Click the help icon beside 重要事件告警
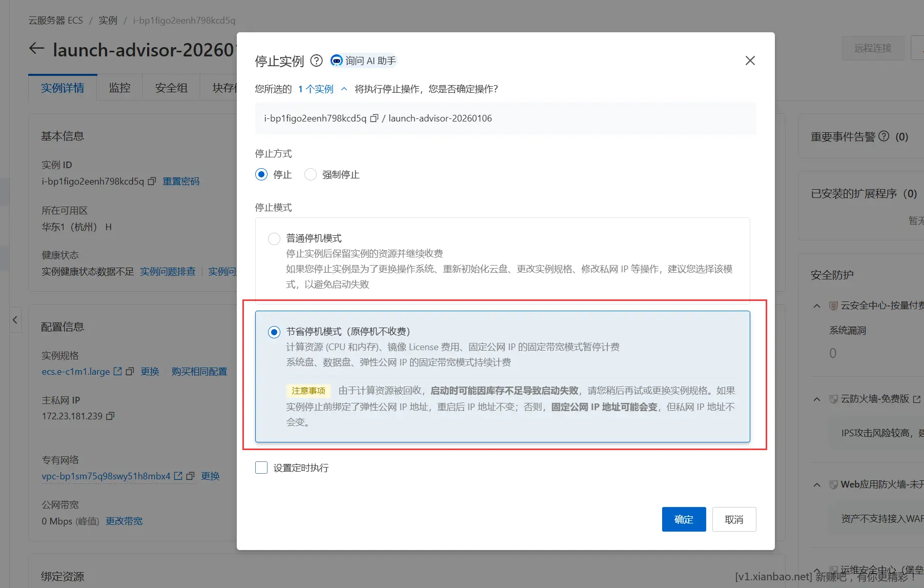924x588 pixels. click(884, 136)
